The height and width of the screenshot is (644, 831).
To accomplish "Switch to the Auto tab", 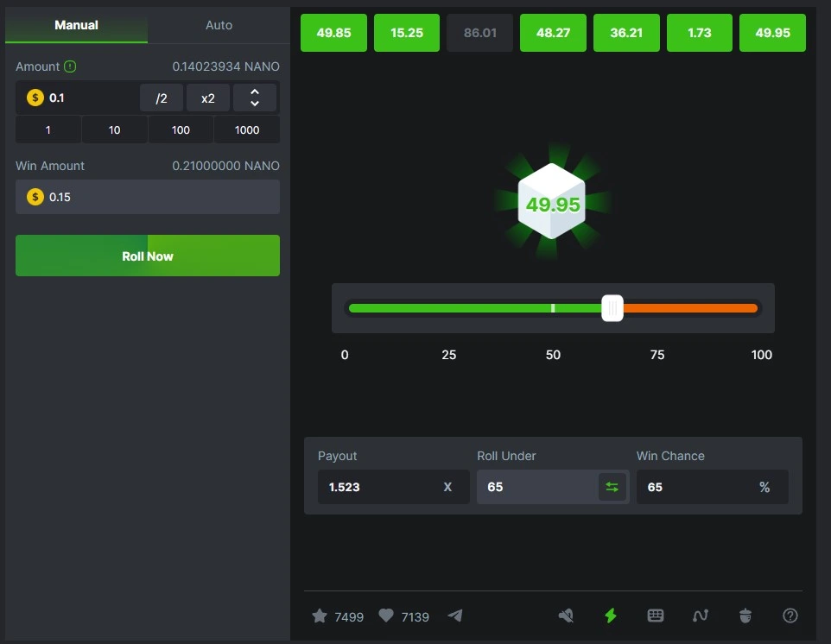I will coord(219,25).
